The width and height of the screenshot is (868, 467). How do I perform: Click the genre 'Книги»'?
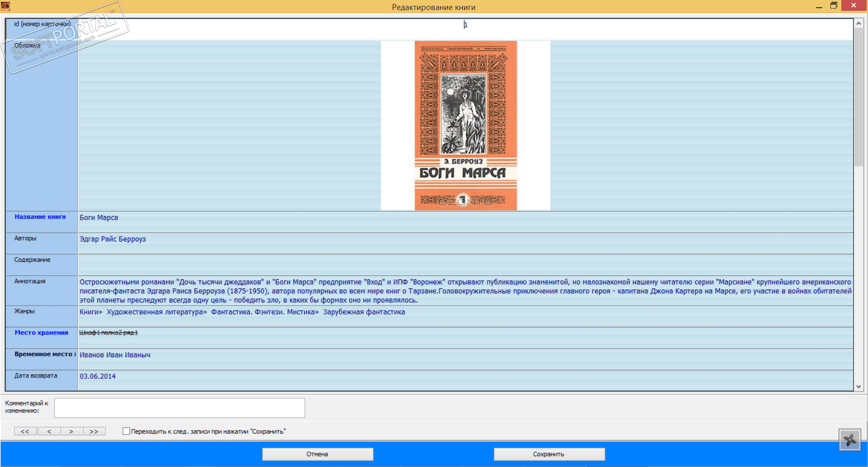91,312
